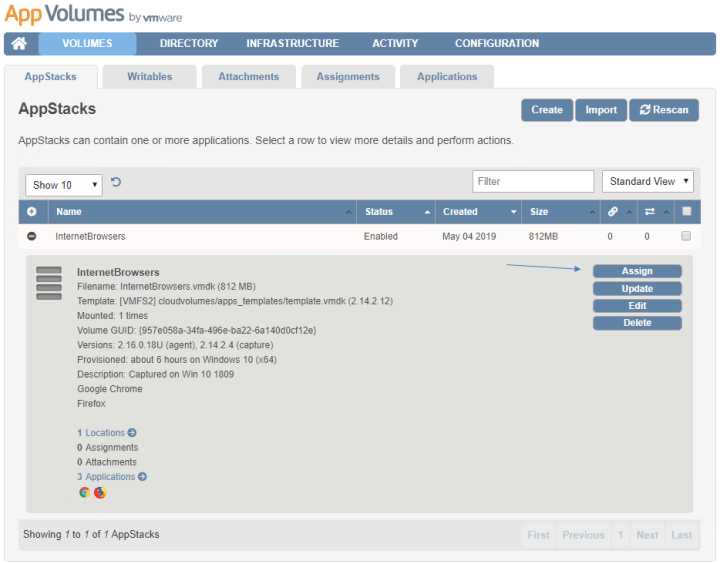
Task: Click the Rescan button
Action: click(x=664, y=110)
